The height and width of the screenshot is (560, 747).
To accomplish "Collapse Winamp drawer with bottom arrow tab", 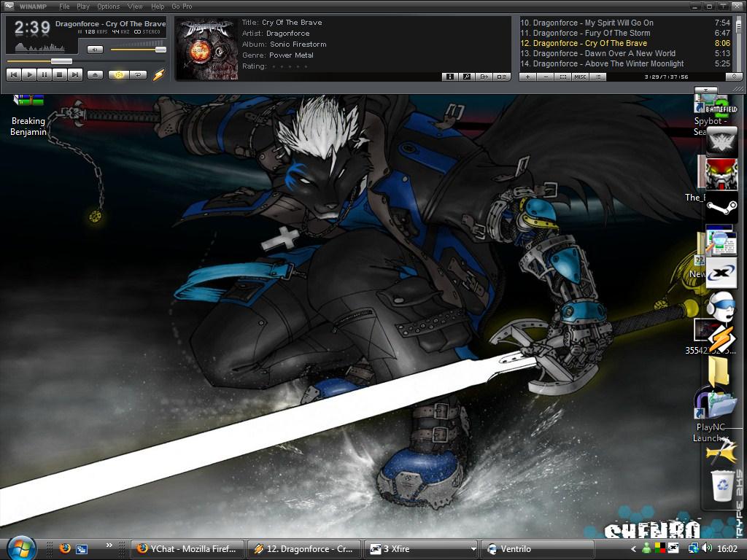I will coord(705,90).
